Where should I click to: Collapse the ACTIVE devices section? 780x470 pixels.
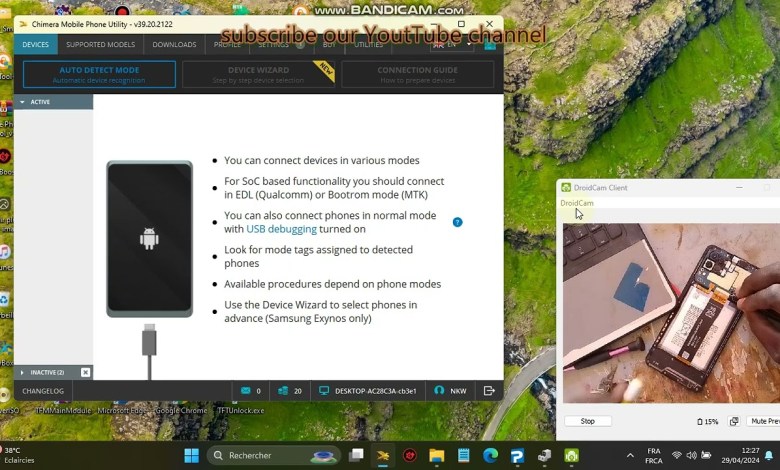click(22, 102)
